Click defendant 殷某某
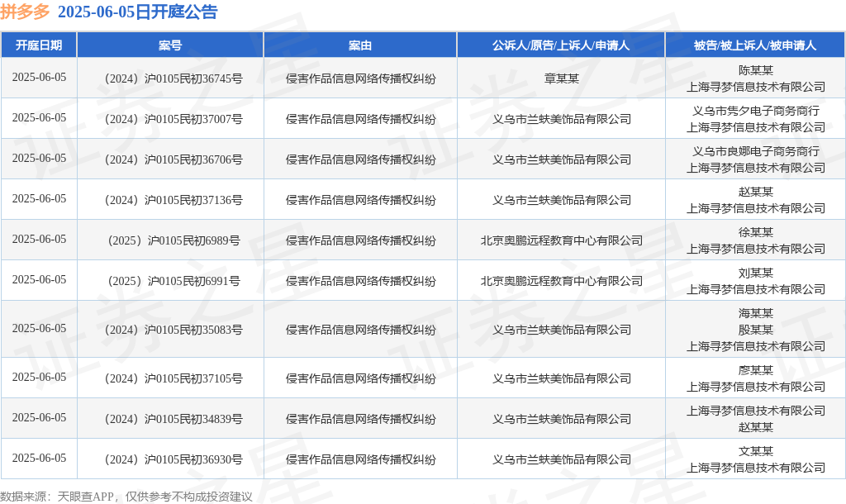This screenshot has height=504, width=846. point(755,329)
